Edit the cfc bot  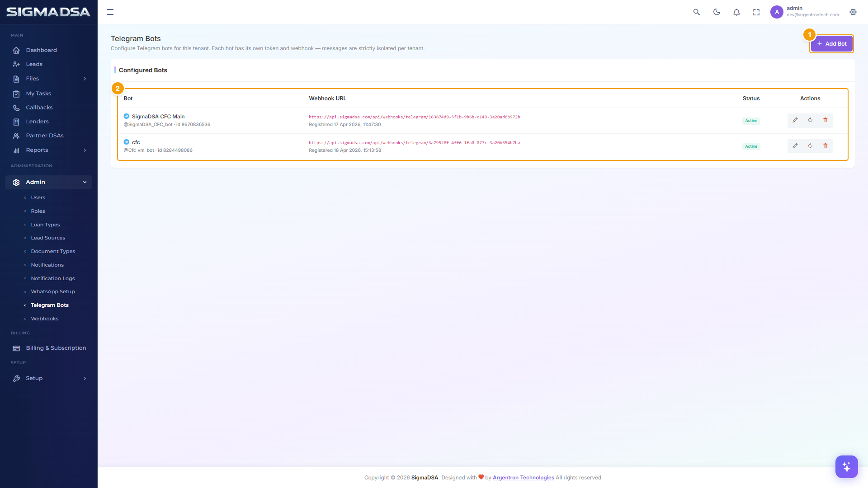795,146
